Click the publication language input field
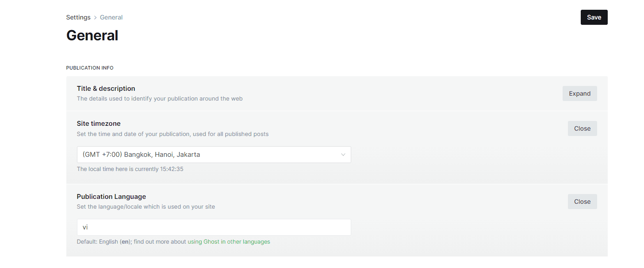644x268 pixels. pos(214,227)
